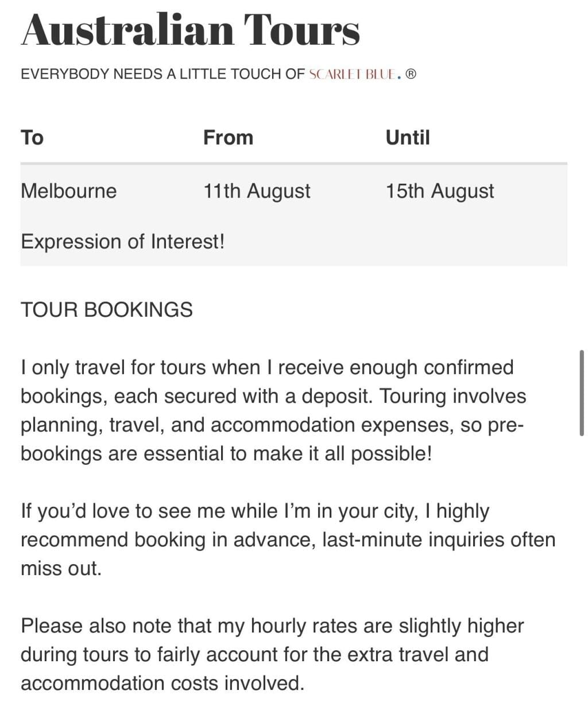Select the 'From' column header

(x=228, y=138)
